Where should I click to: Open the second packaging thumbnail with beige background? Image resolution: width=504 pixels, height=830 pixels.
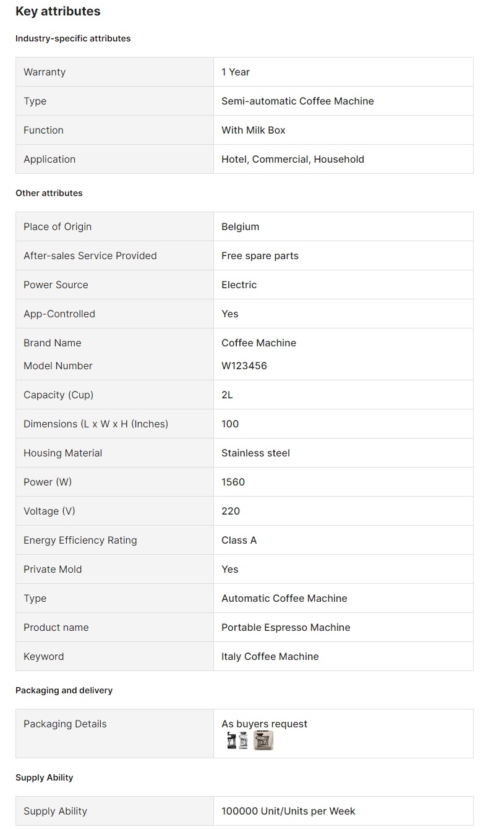pos(263,740)
